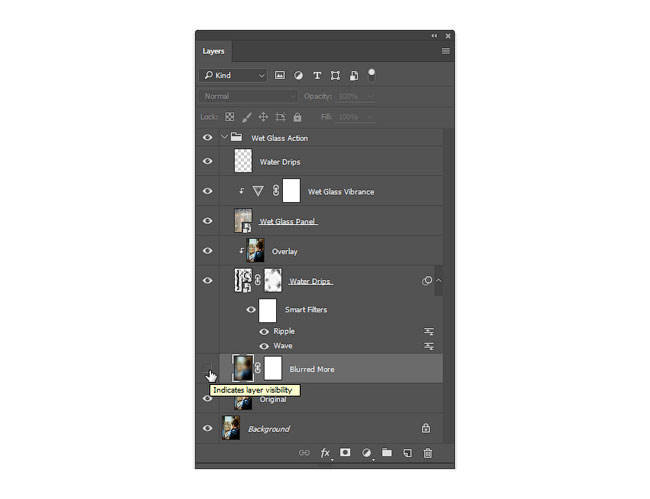
Task: Select the Background layer name
Action: [269, 429]
